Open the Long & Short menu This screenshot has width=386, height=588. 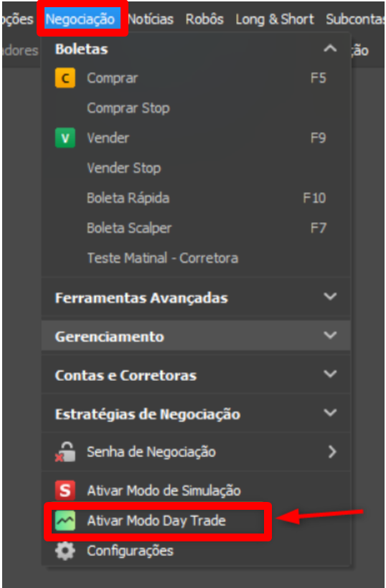pos(275,19)
